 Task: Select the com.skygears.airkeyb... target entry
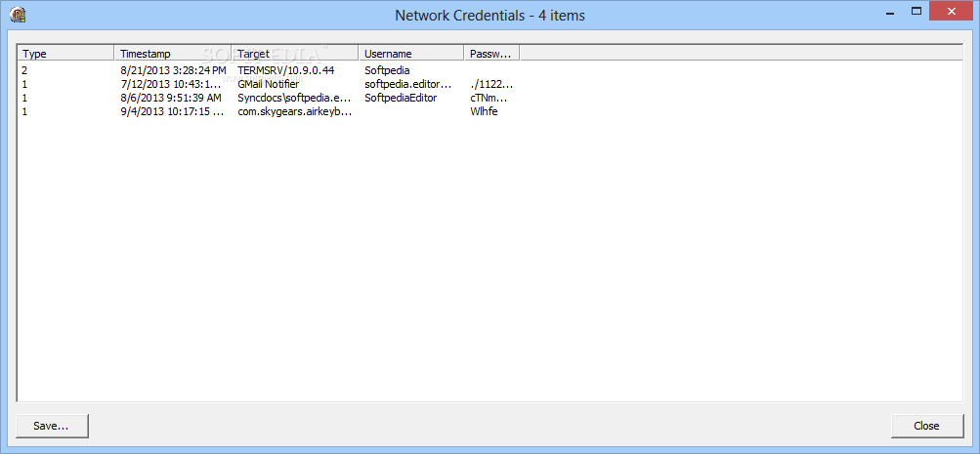(295, 111)
